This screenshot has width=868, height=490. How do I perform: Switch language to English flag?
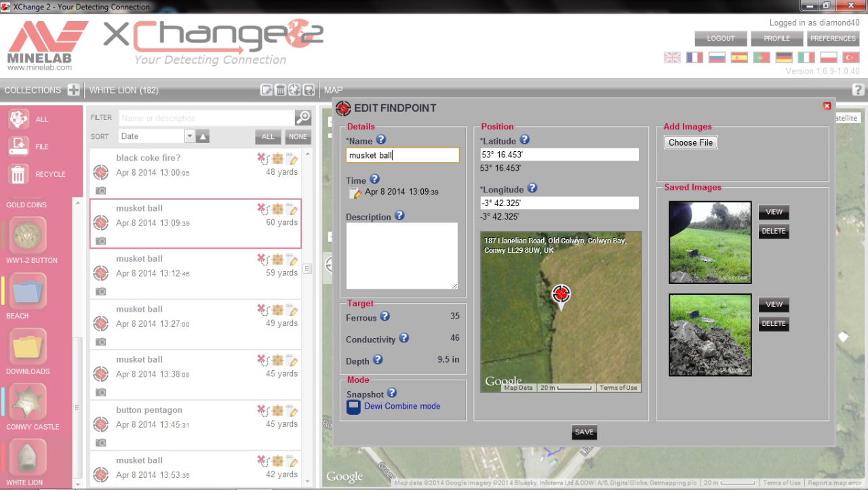[672, 58]
